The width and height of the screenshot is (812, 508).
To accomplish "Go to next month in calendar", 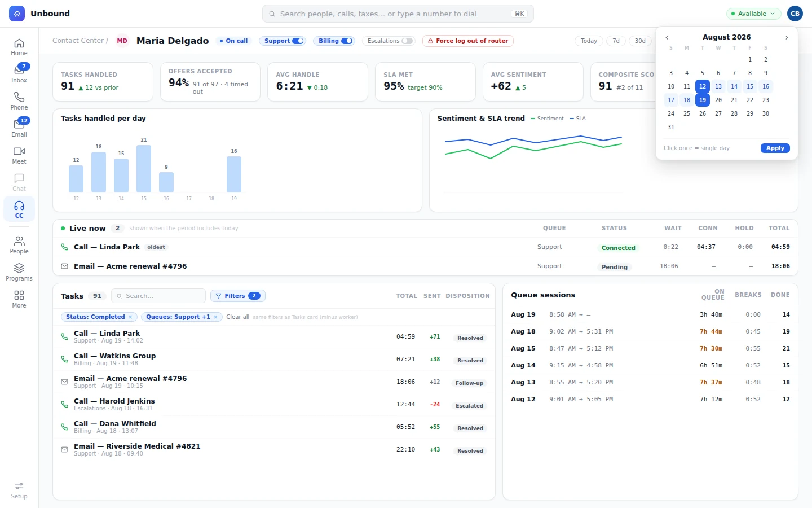I will pyautogui.click(x=787, y=37).
